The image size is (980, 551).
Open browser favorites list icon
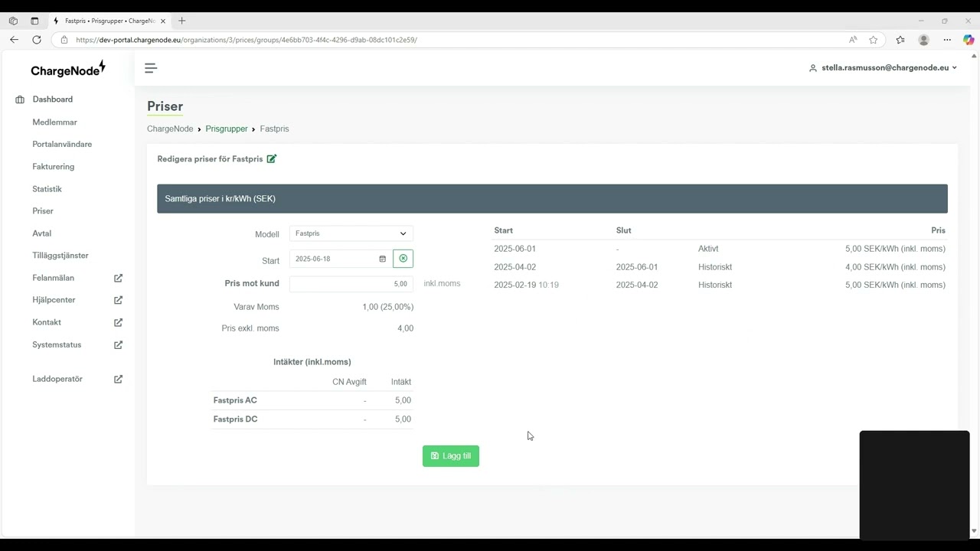pyautogui.click(x=900, y=40)
